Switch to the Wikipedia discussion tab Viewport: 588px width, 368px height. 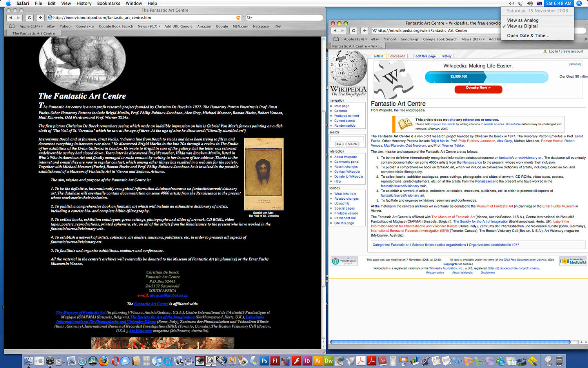[397, 56]
